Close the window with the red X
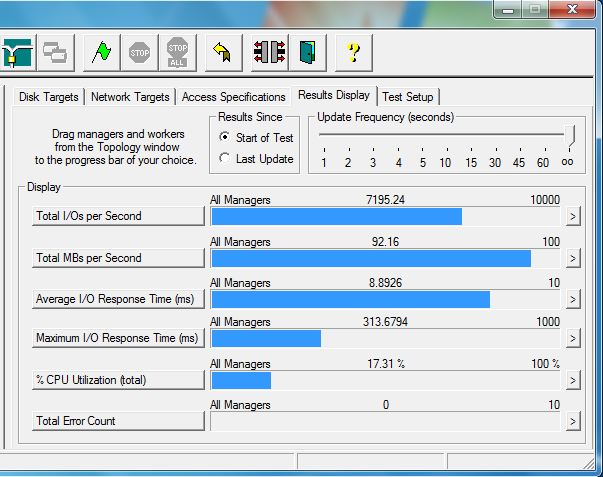This screenshot has height=477, width=603. point(572,9)
